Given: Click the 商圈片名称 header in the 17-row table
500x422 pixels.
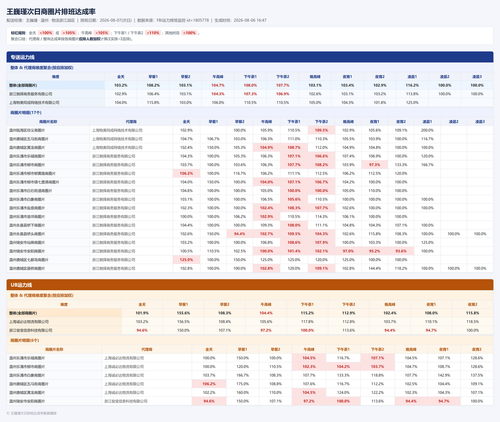Looking at the screenshot, I should pyautogui.click(x=48, y=122).
